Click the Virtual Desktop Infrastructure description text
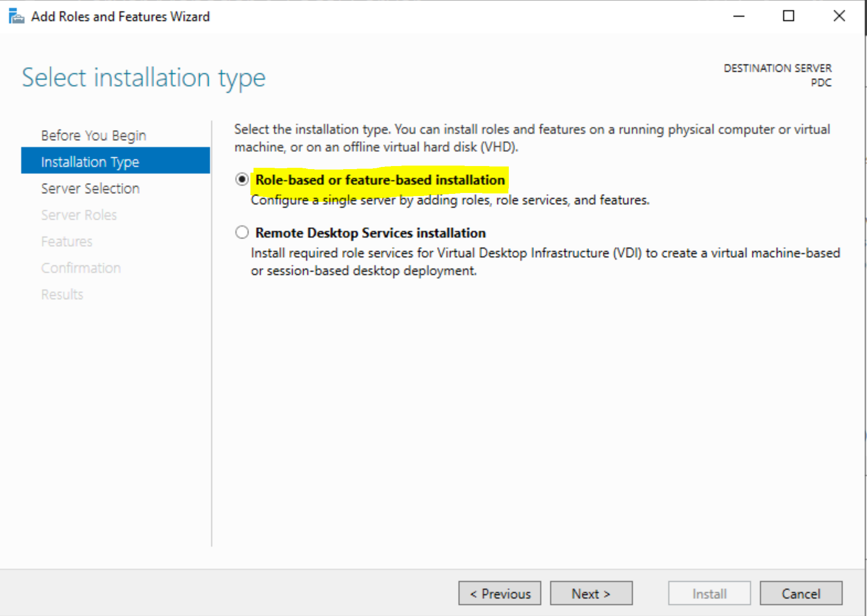Viewport: 867px width, 616px height. 545,261
